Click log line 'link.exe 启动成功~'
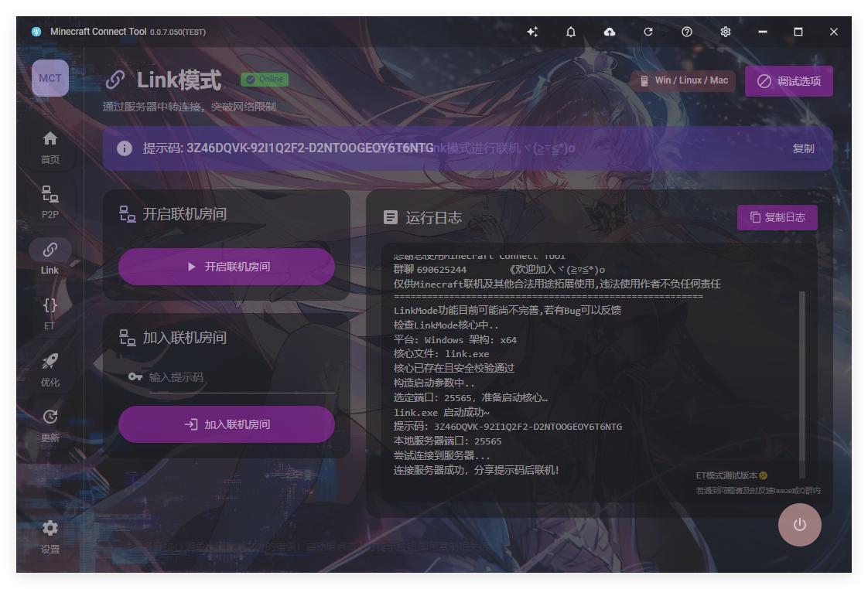 coord(441,412)
